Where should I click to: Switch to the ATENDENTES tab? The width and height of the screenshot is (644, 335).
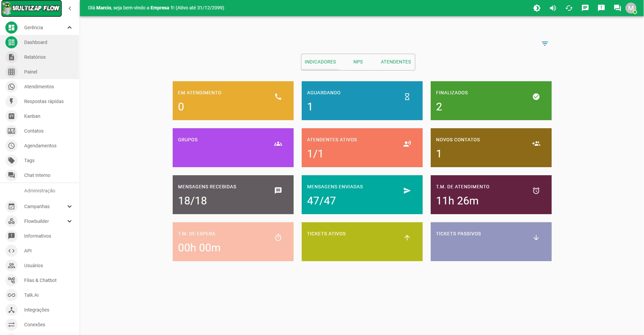395,62
